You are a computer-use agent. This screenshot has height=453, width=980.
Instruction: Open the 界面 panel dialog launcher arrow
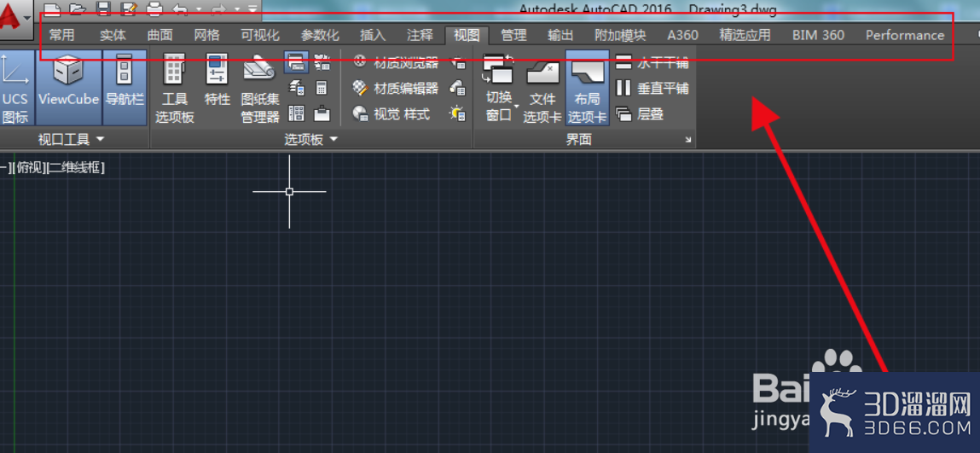pyautogui.click(x=688, y=140)
